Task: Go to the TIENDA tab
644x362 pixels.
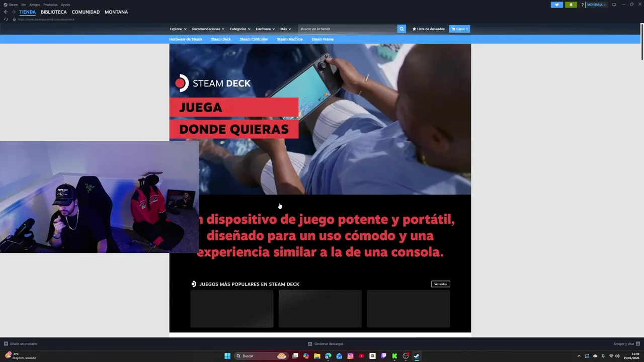Action: point(28,12)
